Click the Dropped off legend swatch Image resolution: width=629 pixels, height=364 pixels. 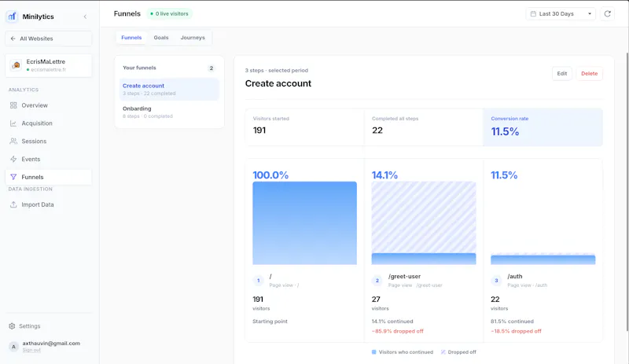443,352
